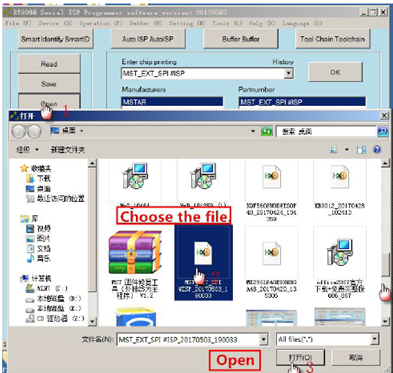The width and height of the screenshot is (393, 373).
Task: Click the OK button next to History
Action: tap(335, 72)
